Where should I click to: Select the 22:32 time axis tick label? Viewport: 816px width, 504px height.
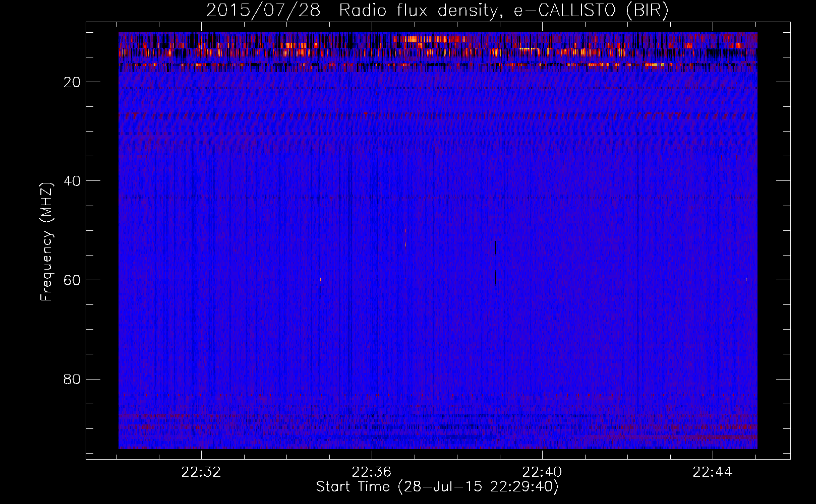point(201,472)
